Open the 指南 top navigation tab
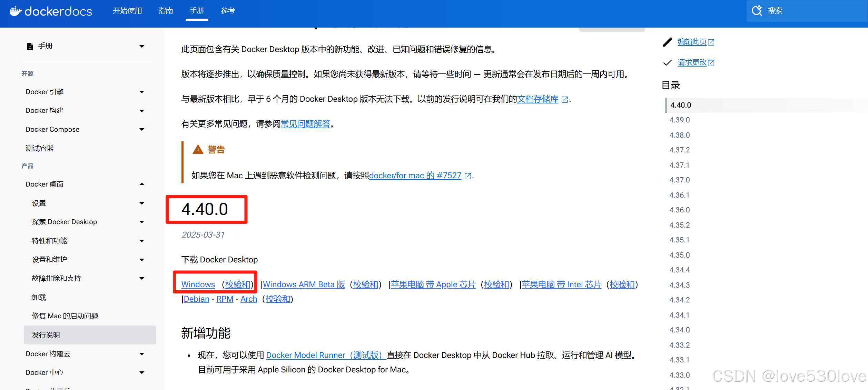 (x=166, y=11)
